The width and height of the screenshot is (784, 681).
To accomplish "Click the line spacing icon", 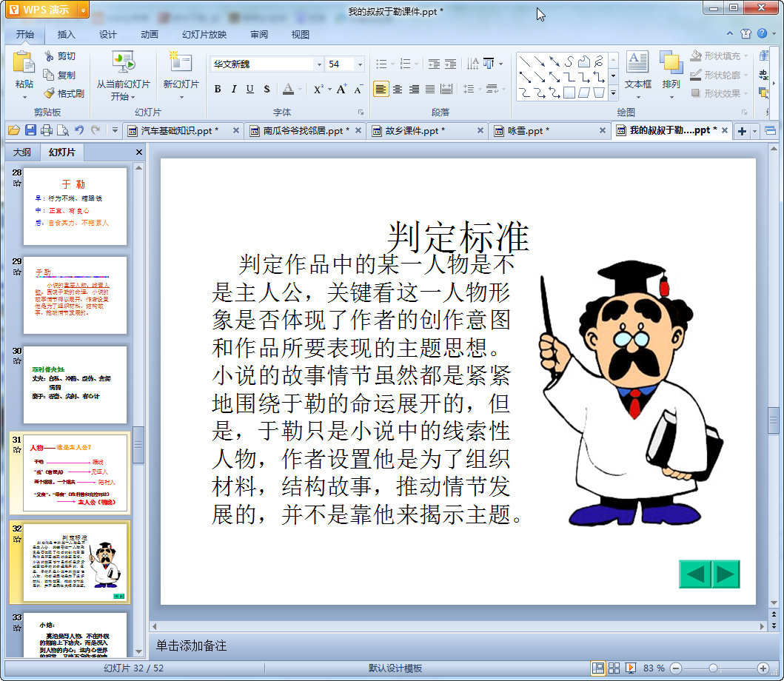I will pyautogui.click(x=469, y=89).
